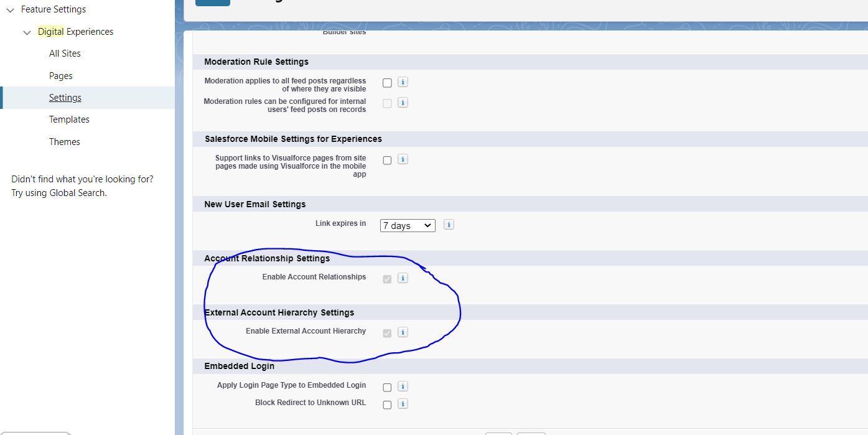
Task: Click Enable Account Relationships label
Action: pos(314,277)
